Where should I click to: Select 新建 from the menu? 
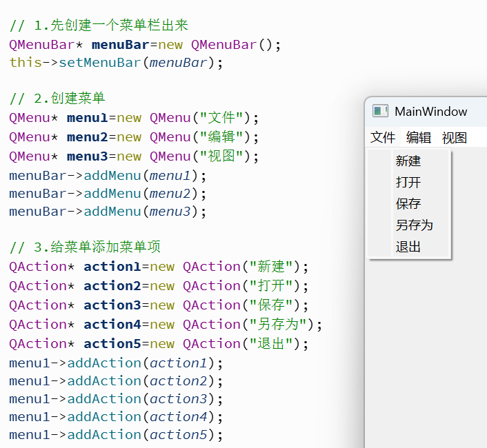pyautogui.click(x=408, y=161)
